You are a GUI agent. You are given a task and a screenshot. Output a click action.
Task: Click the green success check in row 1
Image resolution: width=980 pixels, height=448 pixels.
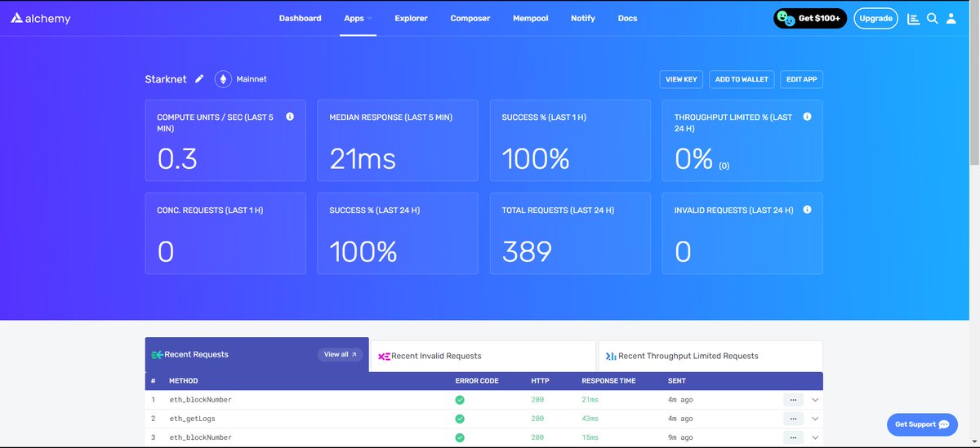(460, 400)
